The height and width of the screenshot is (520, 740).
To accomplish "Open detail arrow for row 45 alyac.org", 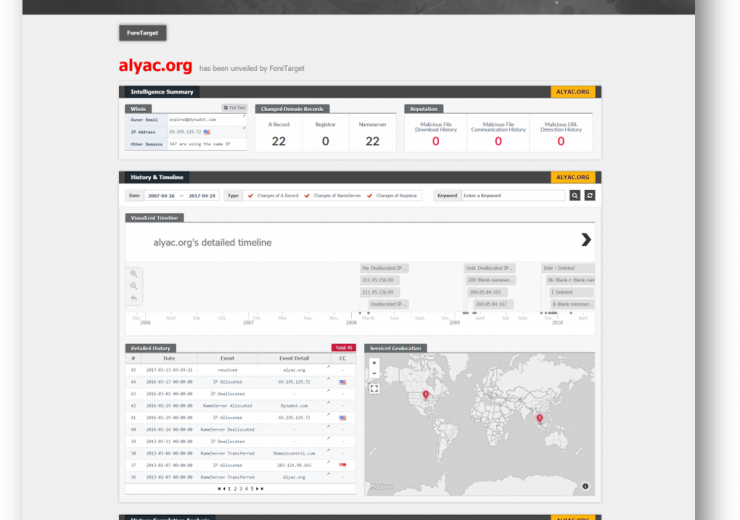I will (328, 367).
